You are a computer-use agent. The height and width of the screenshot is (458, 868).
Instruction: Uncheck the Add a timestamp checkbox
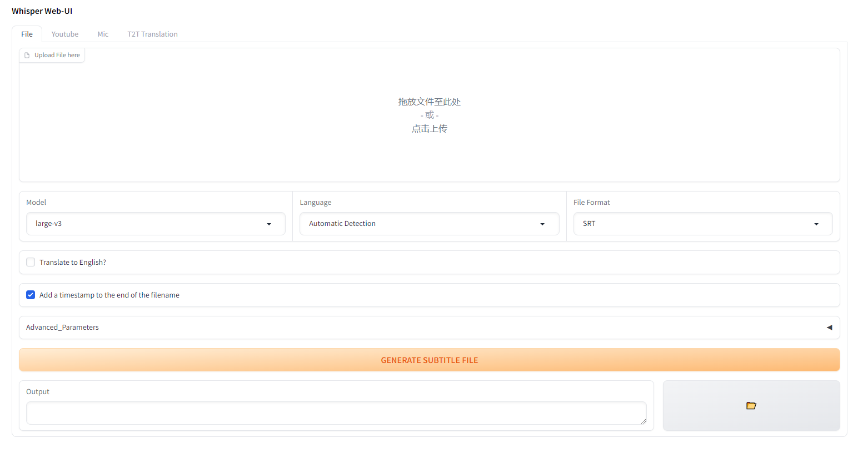(31, 295)
